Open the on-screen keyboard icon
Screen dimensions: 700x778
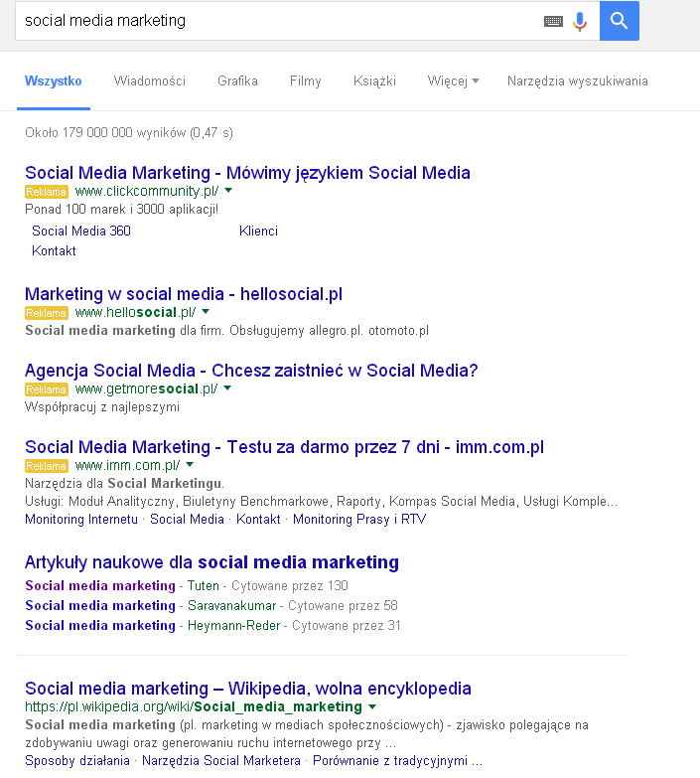click(x=553, y=21)
